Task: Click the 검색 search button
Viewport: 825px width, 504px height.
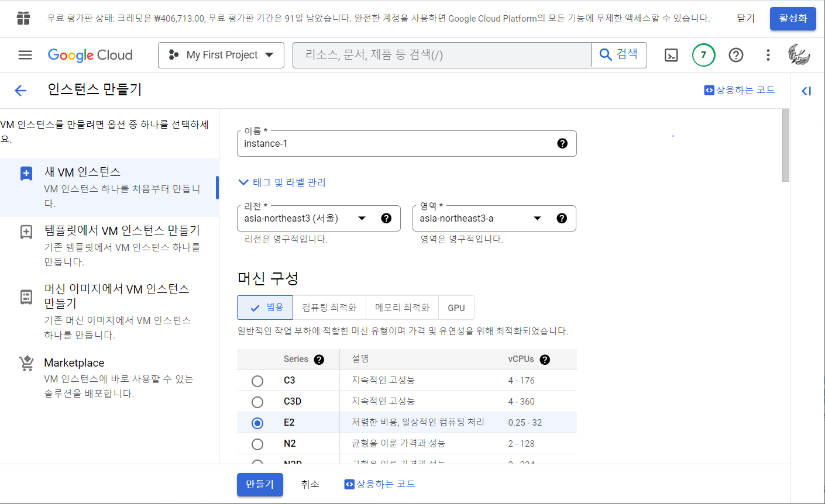Action: 619,55
